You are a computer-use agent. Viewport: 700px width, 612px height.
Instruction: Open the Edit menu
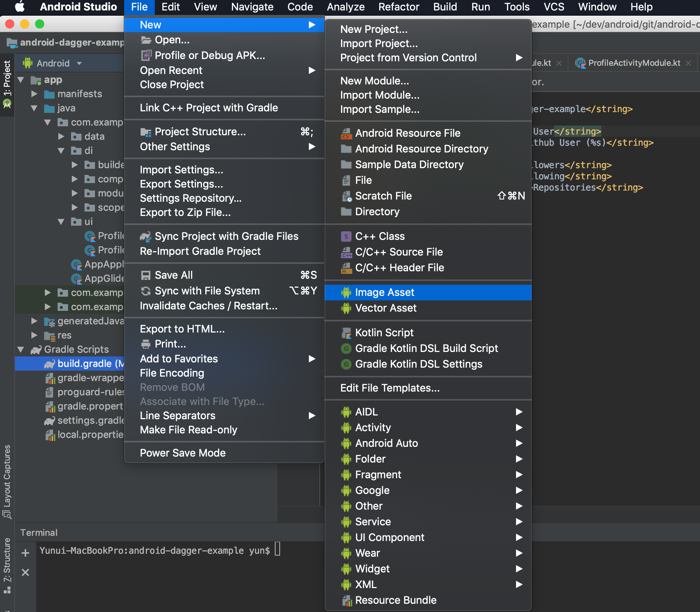171,7
